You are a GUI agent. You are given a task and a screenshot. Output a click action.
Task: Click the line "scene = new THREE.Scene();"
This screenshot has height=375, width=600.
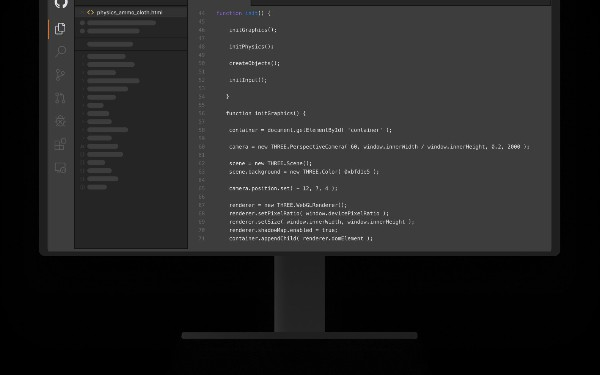pyautogui.click(x=271, y=163)
